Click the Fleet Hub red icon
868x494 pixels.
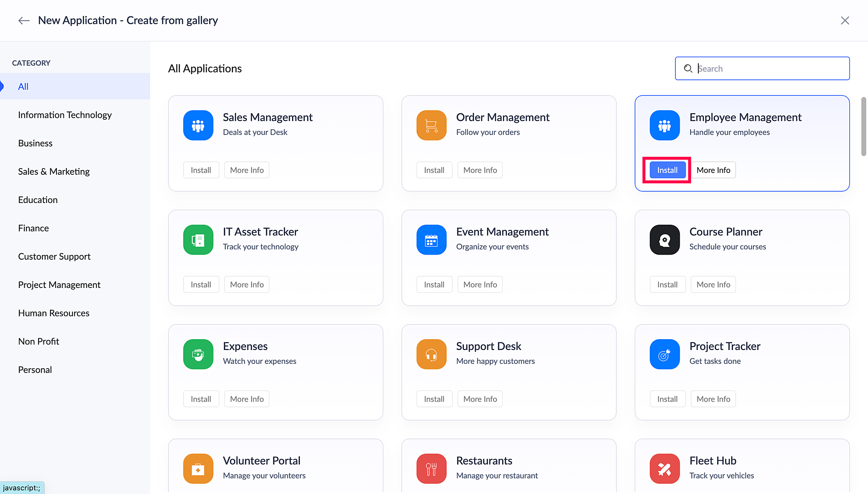664,468
